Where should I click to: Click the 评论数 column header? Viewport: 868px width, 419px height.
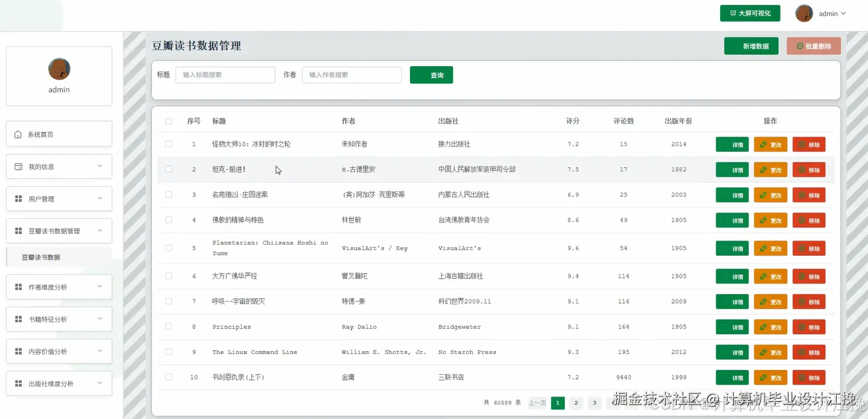click(623, 121)
